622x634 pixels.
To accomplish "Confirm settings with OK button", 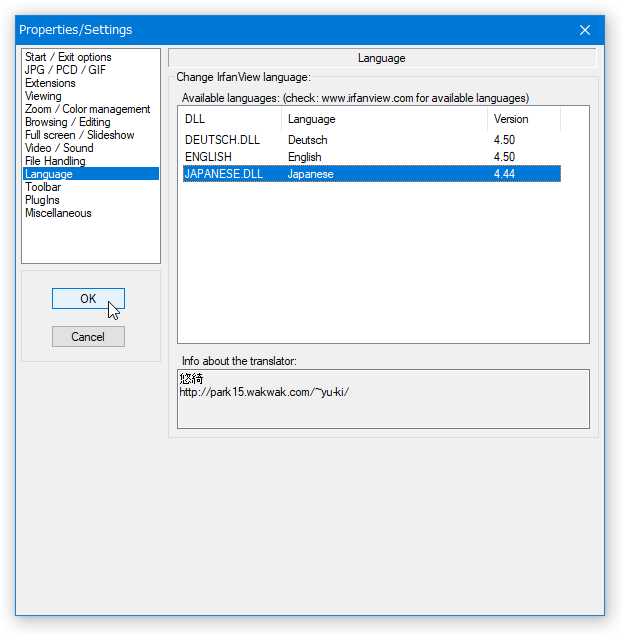I will point(88,298).
